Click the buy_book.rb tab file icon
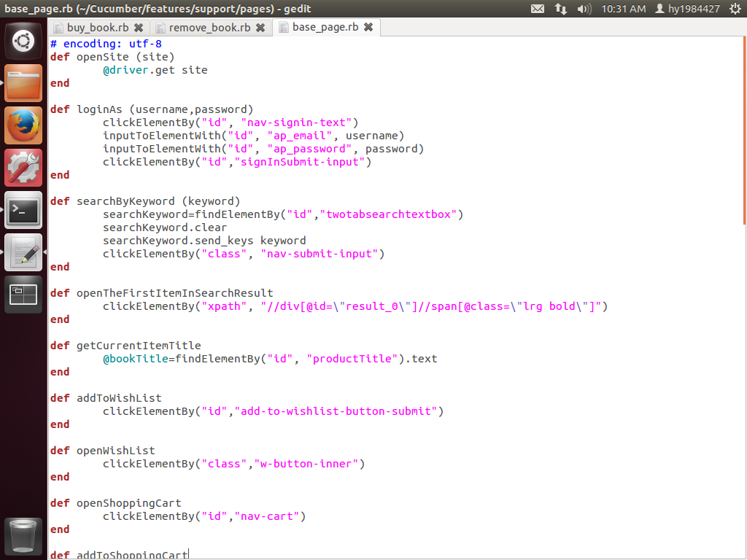 58,28
